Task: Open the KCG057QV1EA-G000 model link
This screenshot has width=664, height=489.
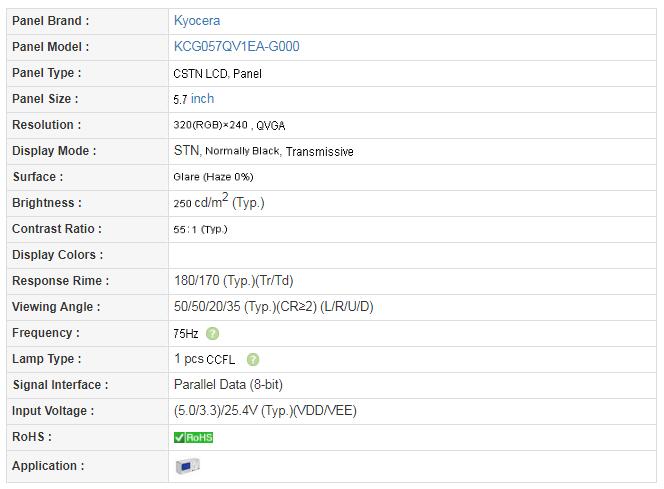Action: pos(236,47)
